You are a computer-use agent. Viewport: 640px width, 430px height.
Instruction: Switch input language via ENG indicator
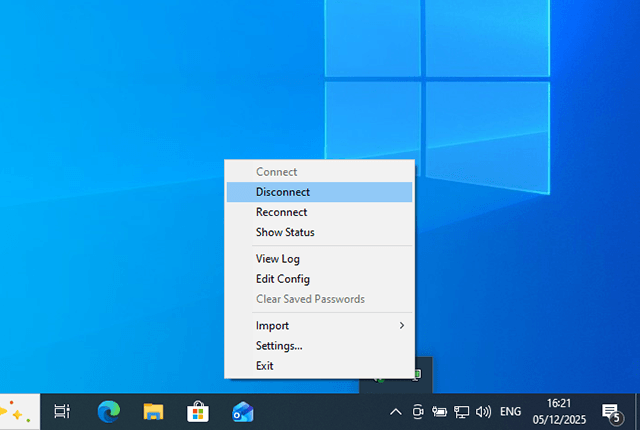pos(511,411)
